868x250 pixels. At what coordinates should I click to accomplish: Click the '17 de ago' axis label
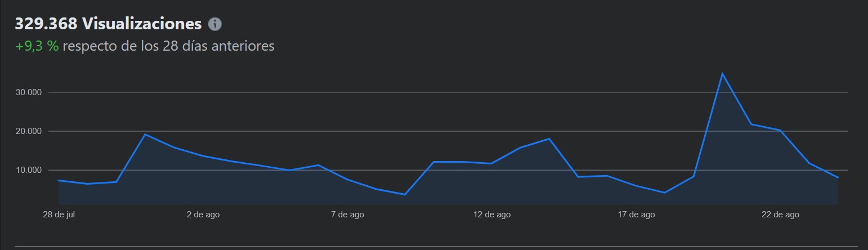tap(636, 215)
